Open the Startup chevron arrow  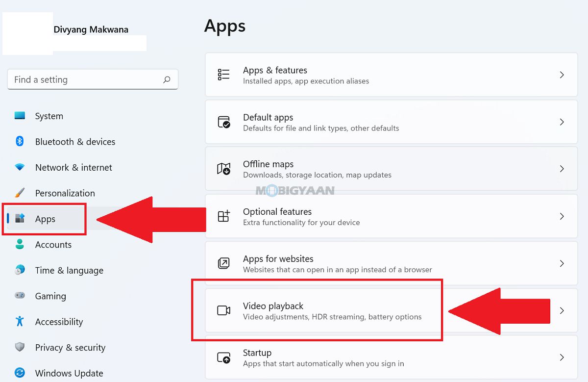point(562,357)
